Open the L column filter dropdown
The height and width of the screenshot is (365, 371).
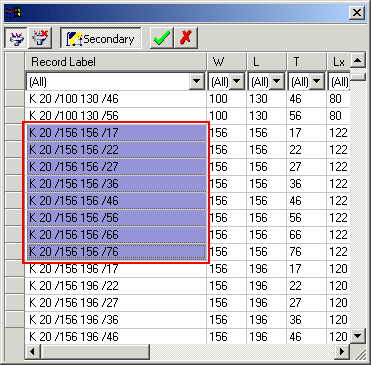coord(277,81)
